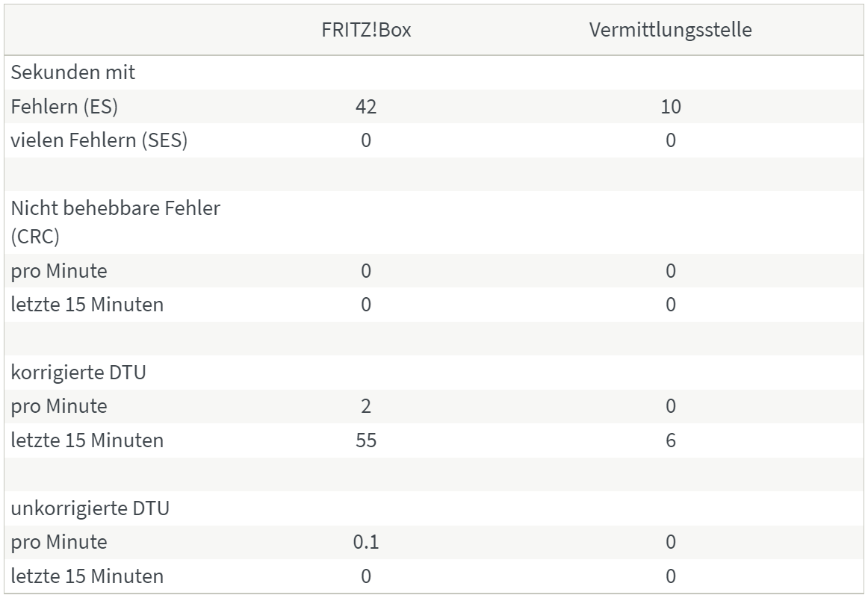The width and height of the screenshot is (868, 598).
Task: Click the Vermittlungsstelle column header
Action: pyautogui.click(x=670, y=30)
